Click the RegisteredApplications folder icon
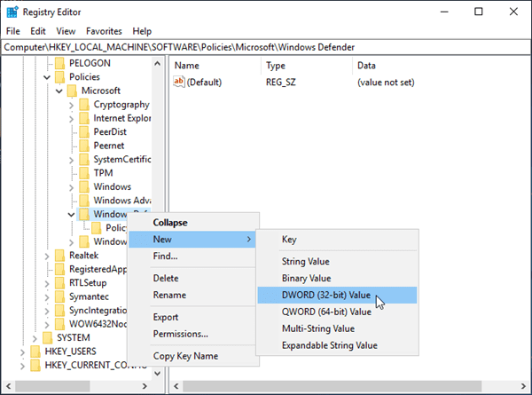532x395 pixels. (x=59, y=269)
